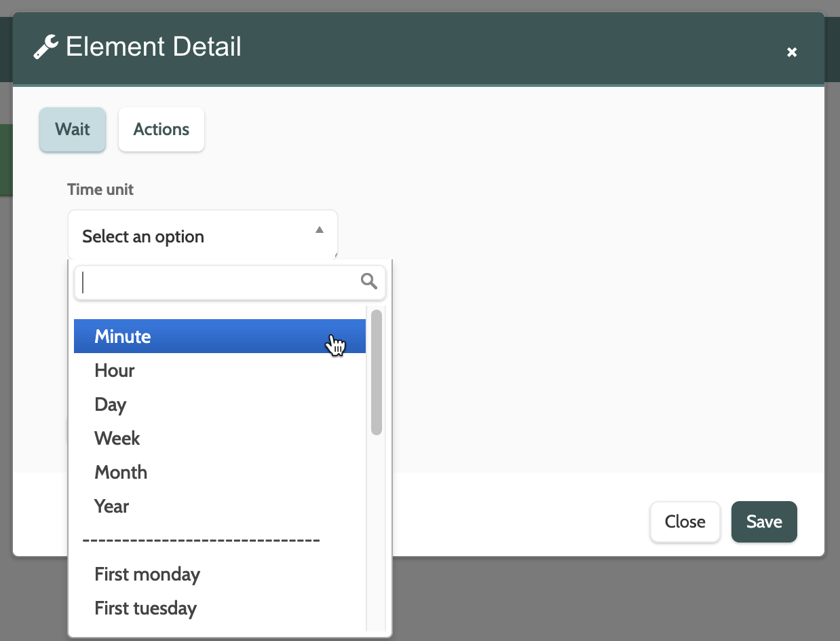Click the dropdown list scrollbar thumb
This screenshot has width=840, height=641.
coord(377,372)
